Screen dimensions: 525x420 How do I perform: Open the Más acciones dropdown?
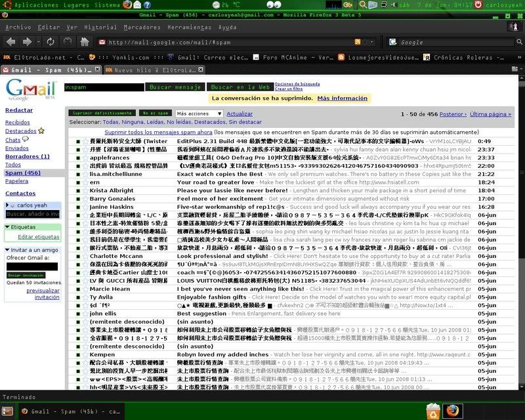point(199,114)
